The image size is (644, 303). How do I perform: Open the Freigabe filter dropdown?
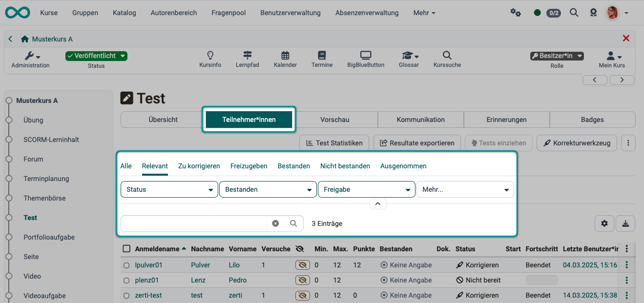coord(367,189)
